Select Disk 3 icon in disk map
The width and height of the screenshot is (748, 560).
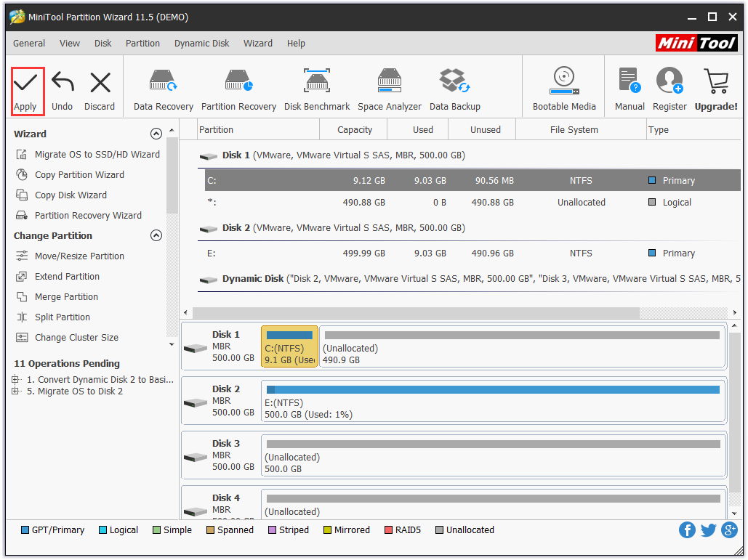(196, 457)
